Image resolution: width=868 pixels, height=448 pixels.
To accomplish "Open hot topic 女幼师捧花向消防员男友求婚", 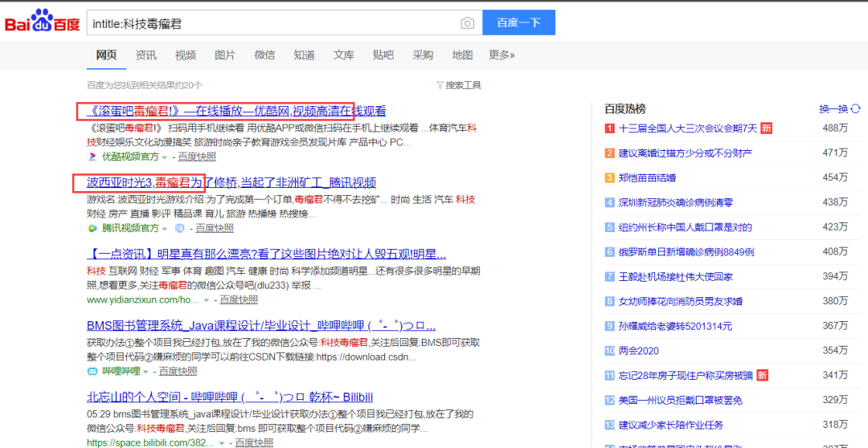I will pyautogui.click(x=681, y=301).
